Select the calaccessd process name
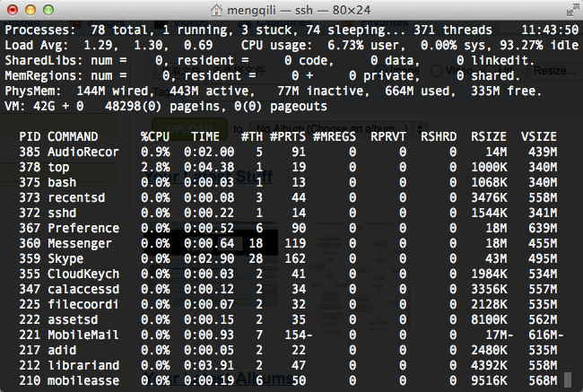Viewport: 583px width, 392px height. [83, 289]
